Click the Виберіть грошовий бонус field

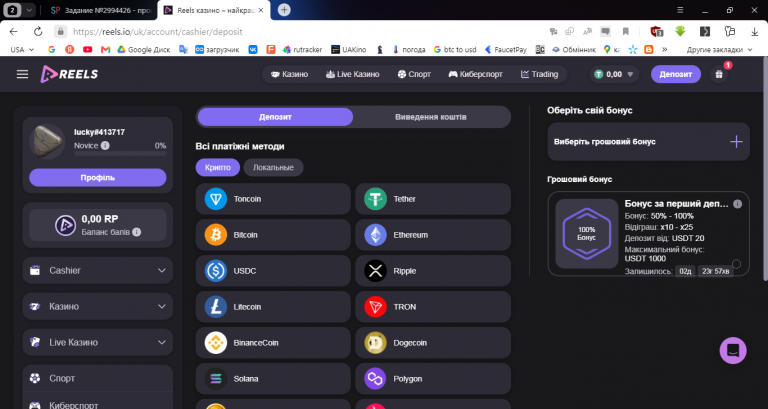click(648, 142)
